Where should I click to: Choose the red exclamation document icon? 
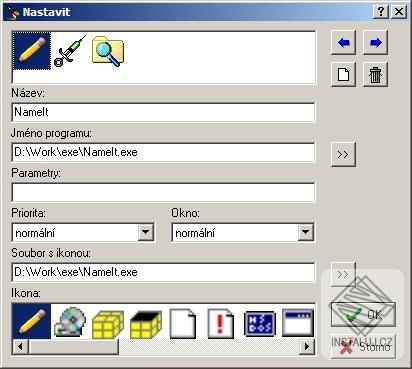220,323
